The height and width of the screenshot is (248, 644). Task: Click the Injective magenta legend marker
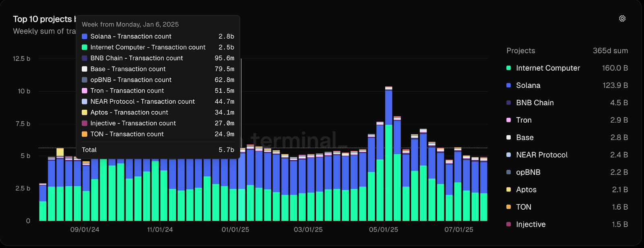tap(508, 224)
